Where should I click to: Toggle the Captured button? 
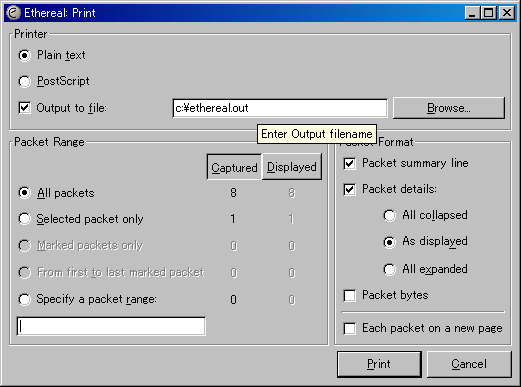tap(234, 167)
